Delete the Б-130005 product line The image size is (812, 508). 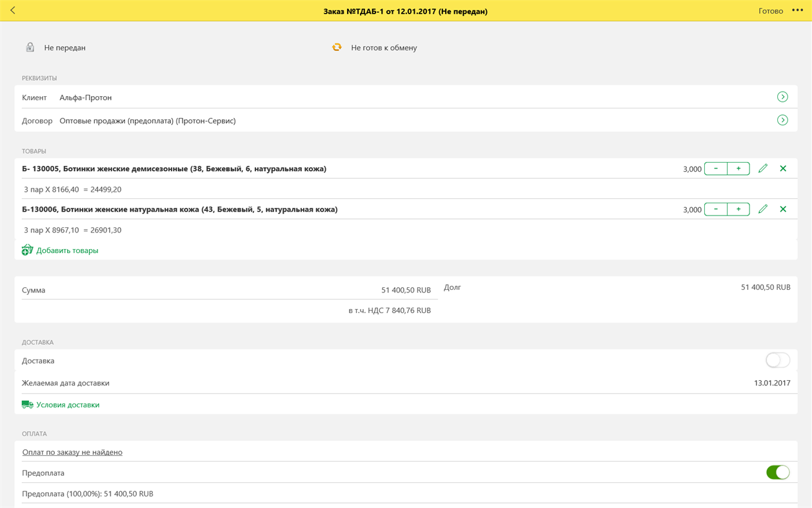click(783, 168)
